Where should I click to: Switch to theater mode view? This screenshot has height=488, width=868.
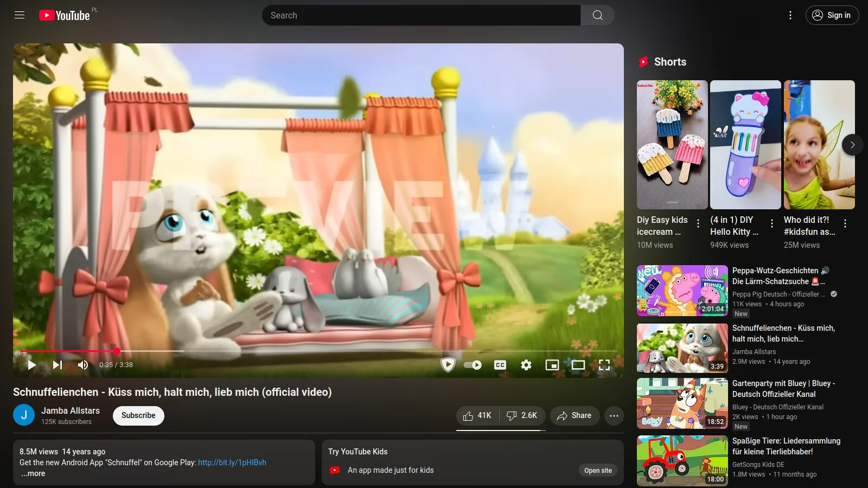(x=578, y=365)
